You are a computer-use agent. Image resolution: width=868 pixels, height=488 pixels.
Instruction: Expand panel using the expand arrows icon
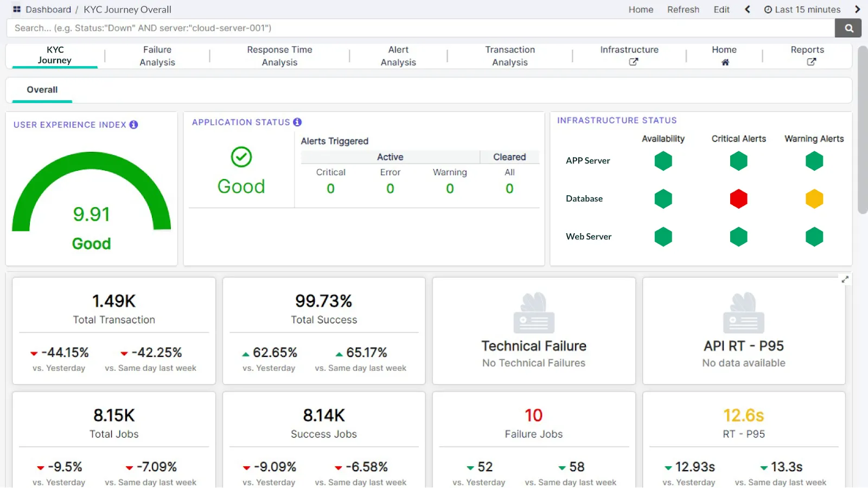(845, 280)
